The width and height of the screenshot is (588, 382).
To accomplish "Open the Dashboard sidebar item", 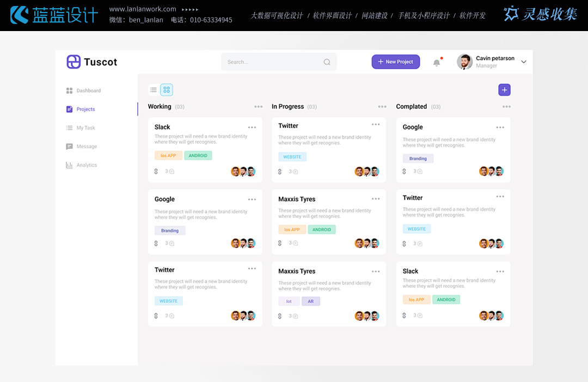I will click(x=88, y=90).
